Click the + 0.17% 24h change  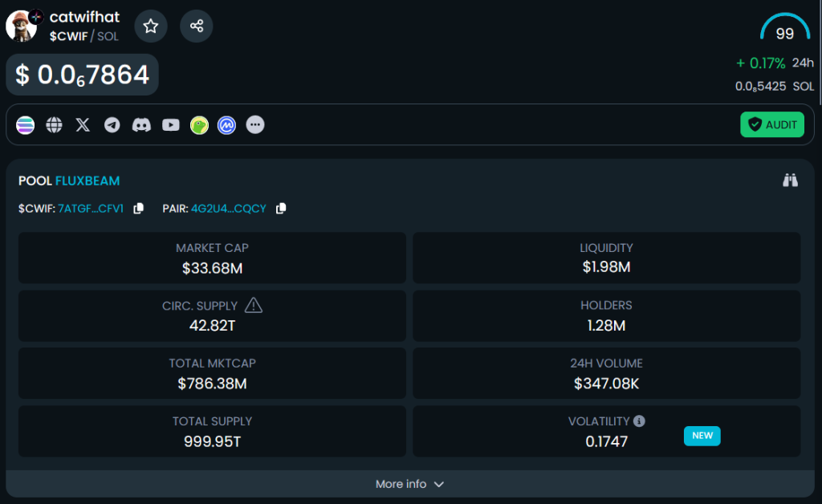click(775, 63)
